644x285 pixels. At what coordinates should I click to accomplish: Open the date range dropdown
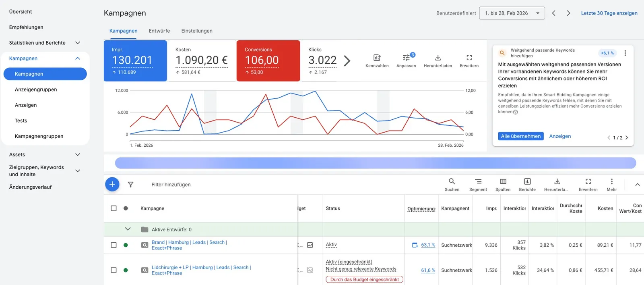512,13
